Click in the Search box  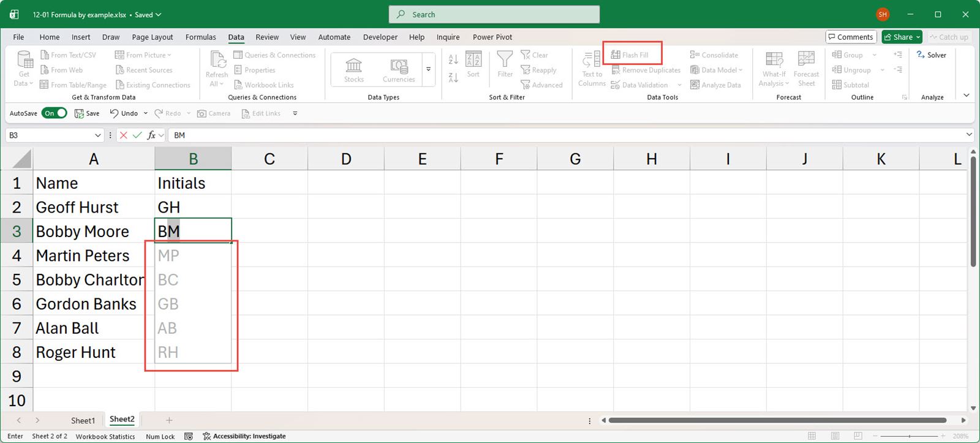(x=494, y=15)
